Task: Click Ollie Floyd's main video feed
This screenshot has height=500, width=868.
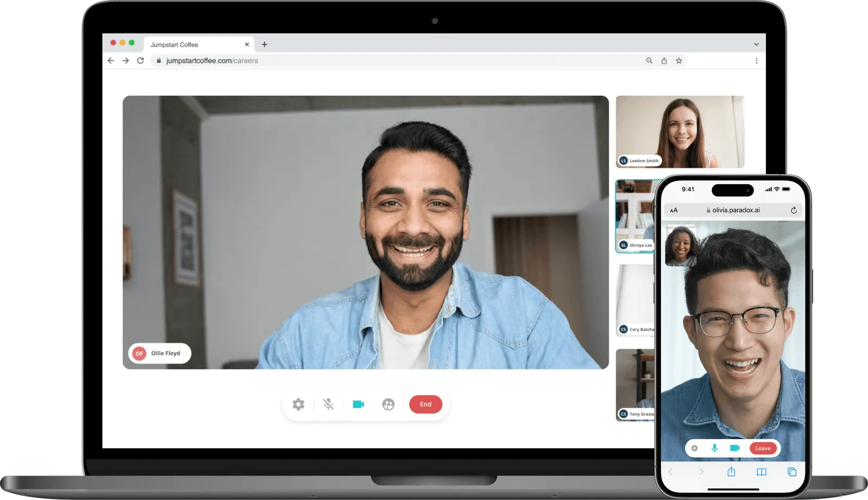Action: tap(366, 232)
